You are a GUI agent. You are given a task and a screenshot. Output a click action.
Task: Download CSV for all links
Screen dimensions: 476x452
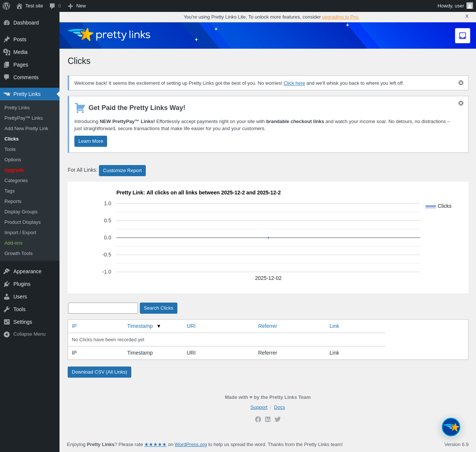click(99, 372)
